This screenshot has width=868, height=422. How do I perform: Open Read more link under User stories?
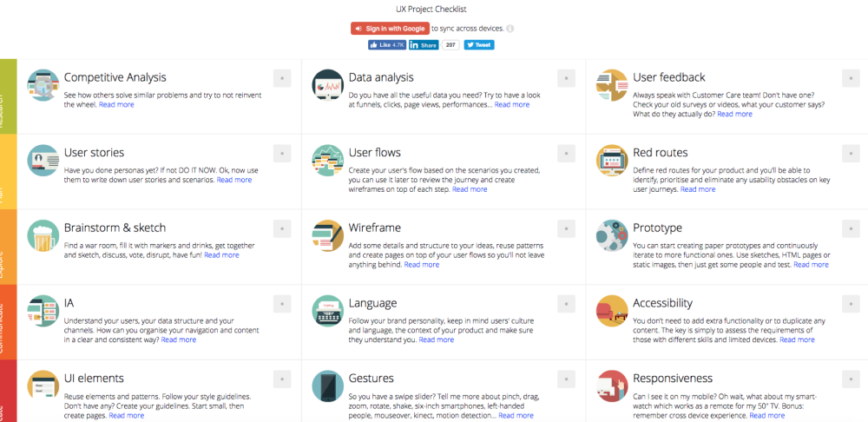coord(234,180)
